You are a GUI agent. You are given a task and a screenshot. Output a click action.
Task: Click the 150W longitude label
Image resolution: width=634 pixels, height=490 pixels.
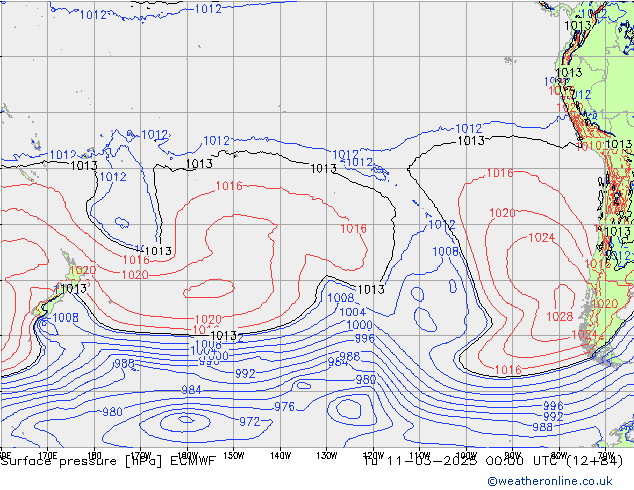click(234, 455)
